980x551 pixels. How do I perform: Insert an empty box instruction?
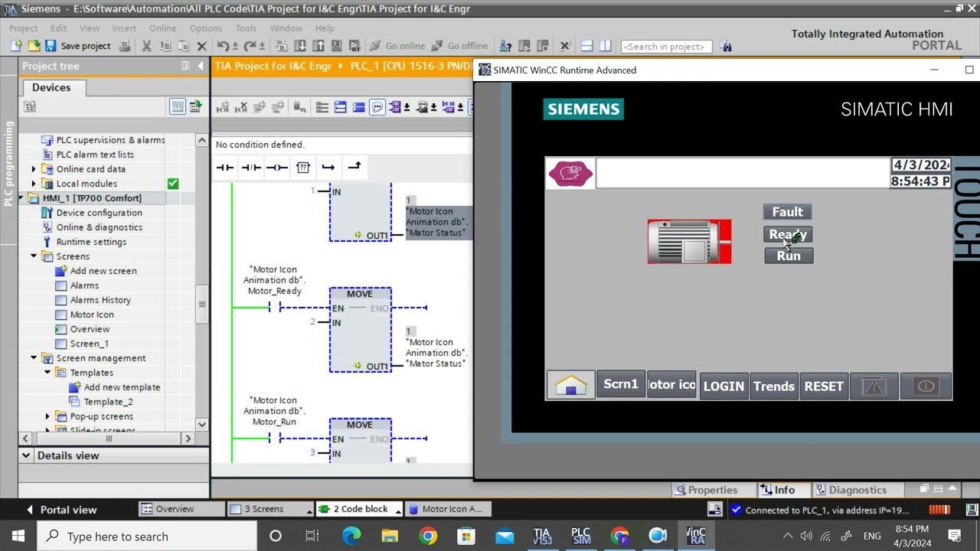[x=302, y=168]
